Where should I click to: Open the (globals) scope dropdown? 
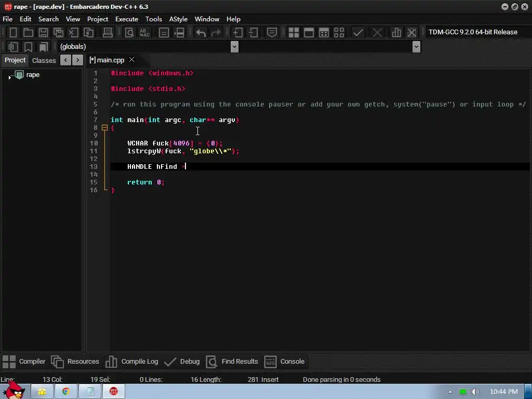(x=234, y=46)
